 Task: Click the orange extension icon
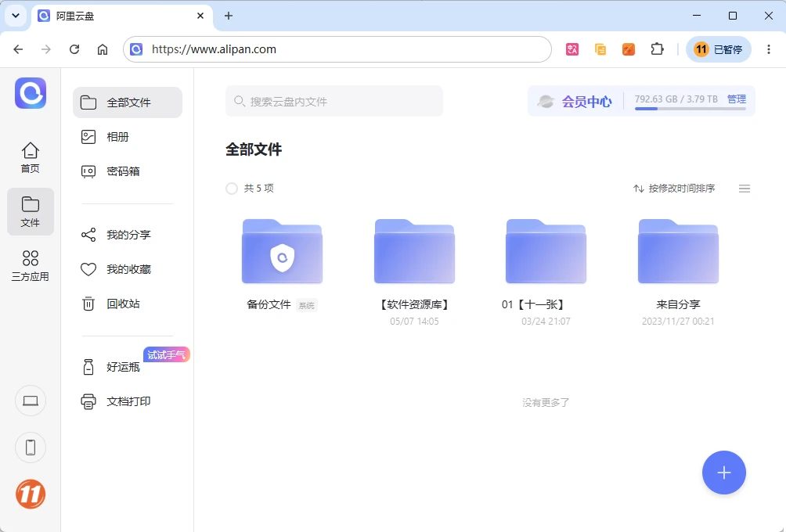click(628, 49)
